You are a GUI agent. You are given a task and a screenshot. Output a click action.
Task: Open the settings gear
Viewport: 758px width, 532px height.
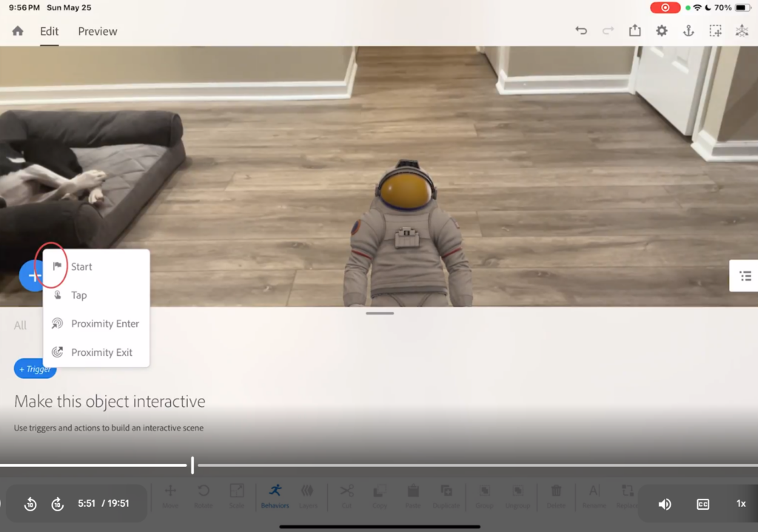tap(662, 31)
